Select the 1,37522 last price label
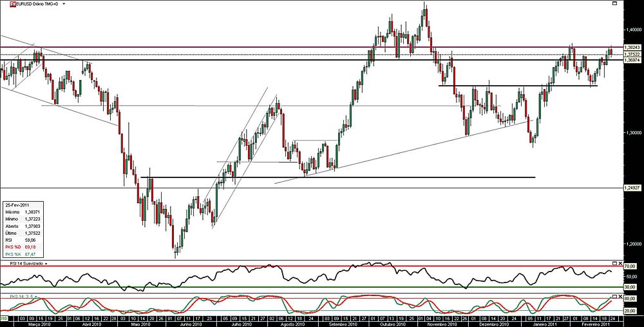 [x=632, y=54]
